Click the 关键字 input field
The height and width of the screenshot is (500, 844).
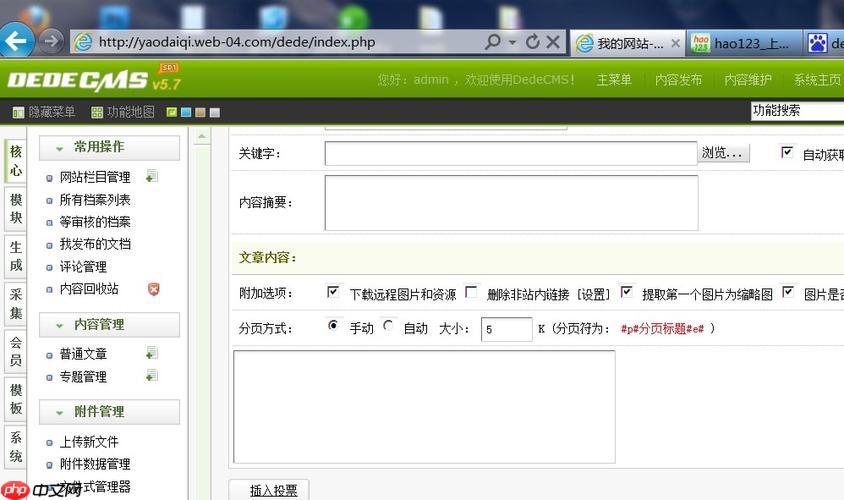pyautogui.click(x=511, y=154)
